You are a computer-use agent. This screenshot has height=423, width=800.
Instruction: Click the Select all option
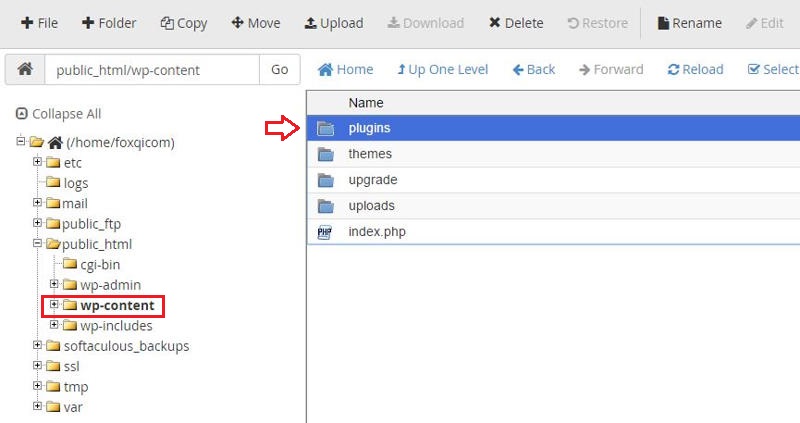773,69
